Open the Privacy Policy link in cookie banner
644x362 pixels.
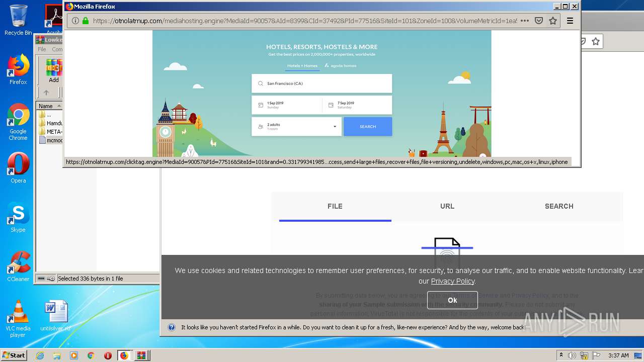[x=453, y=281]
